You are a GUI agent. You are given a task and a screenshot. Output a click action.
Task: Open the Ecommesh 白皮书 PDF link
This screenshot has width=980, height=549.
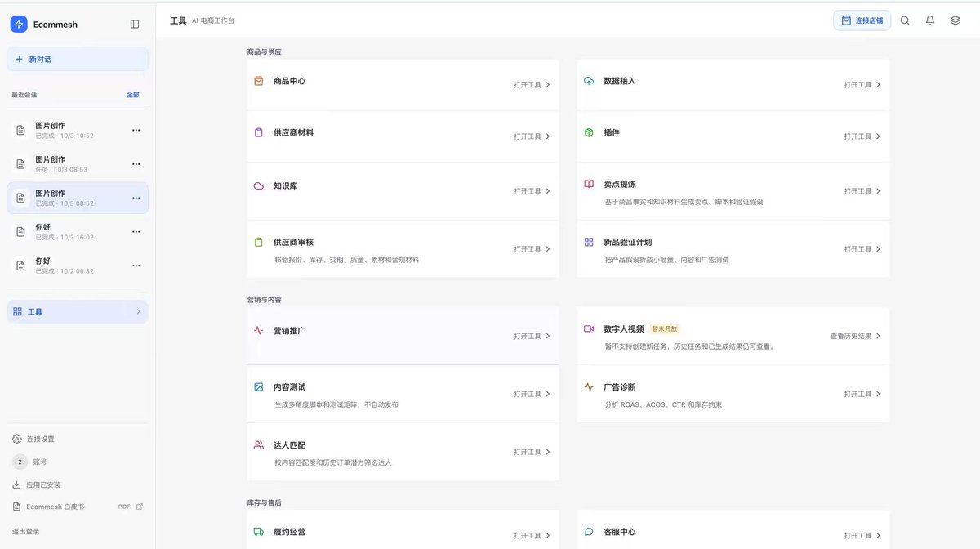coord(78,507)
